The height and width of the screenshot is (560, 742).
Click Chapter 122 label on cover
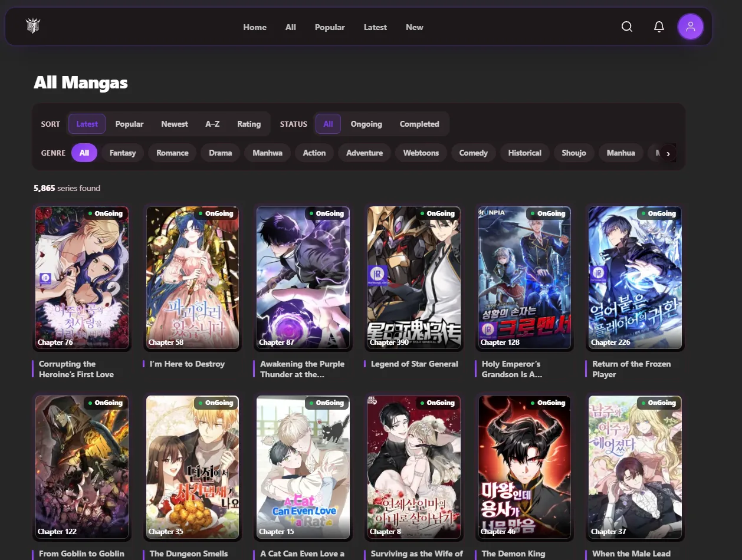[x=57, y=532]
